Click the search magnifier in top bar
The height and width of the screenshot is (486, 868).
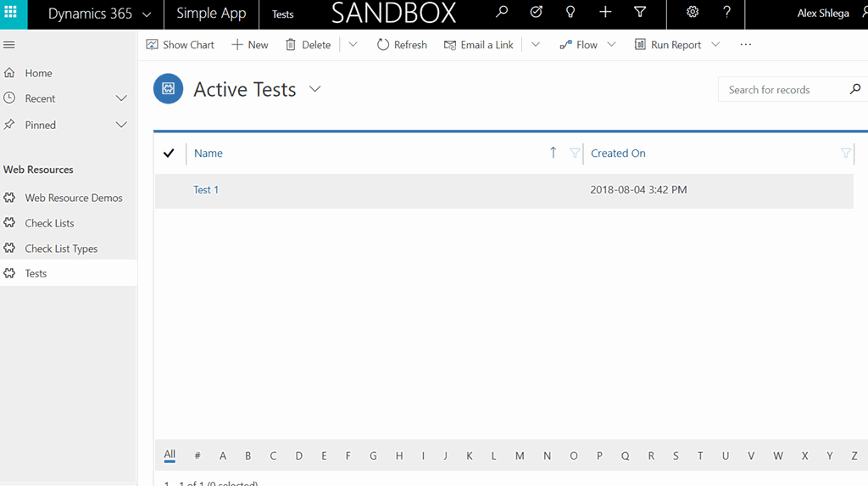click(502, 13)
